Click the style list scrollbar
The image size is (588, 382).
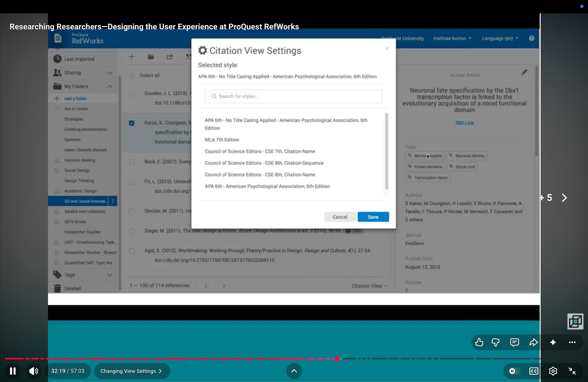pos(386,151)
